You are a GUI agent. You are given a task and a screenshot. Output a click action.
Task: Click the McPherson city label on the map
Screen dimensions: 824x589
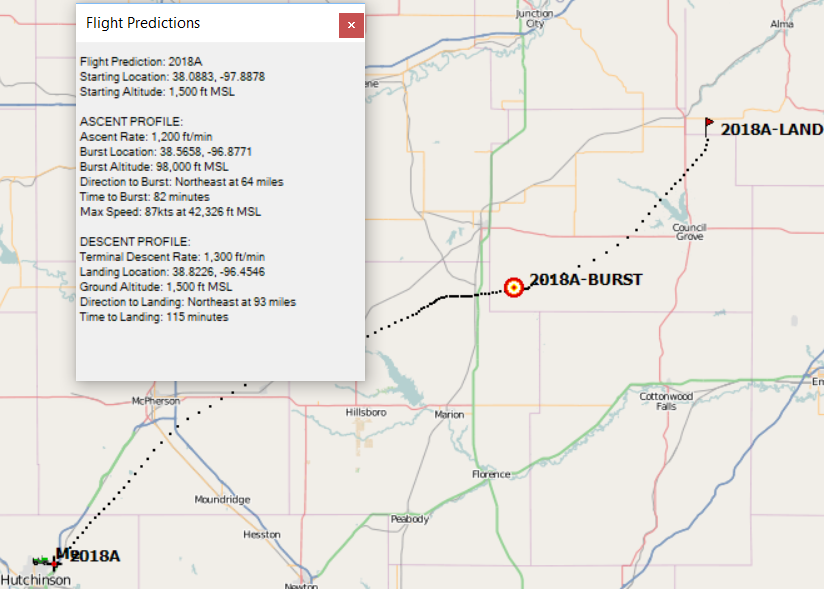click(x=156, y=401)
